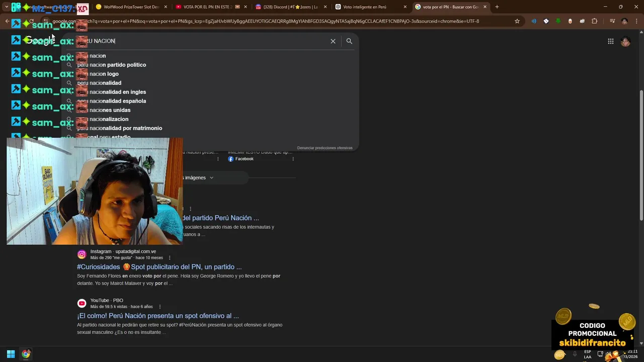This screenshot has width=644, height=362.
Task: Click the YouTube result source icon
Action: point(82,303)
